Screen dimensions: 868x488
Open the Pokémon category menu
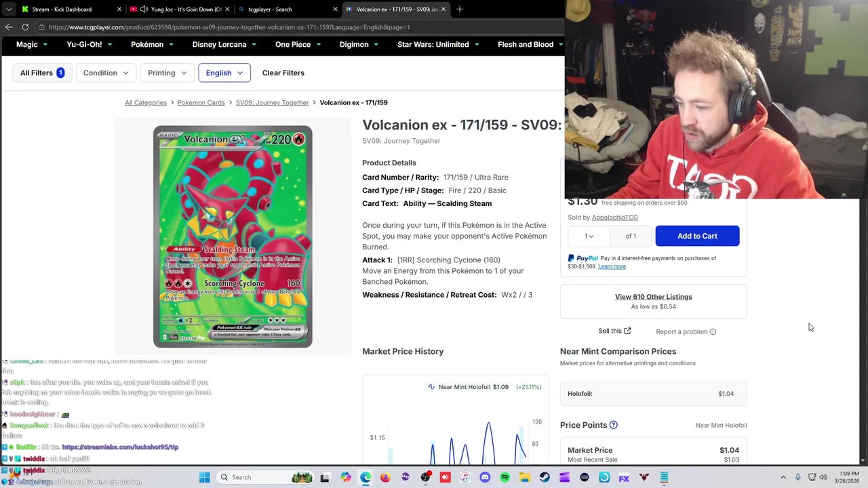(153, 45)
